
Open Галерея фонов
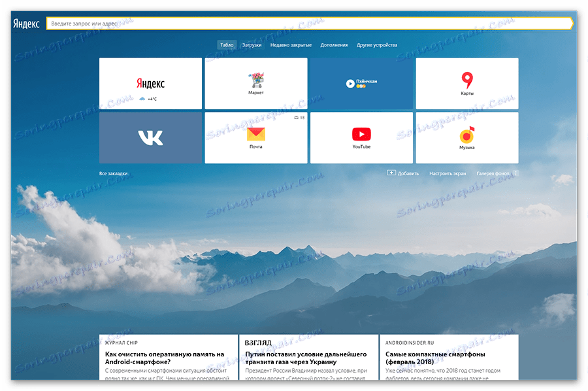click(x=493, y=173)
